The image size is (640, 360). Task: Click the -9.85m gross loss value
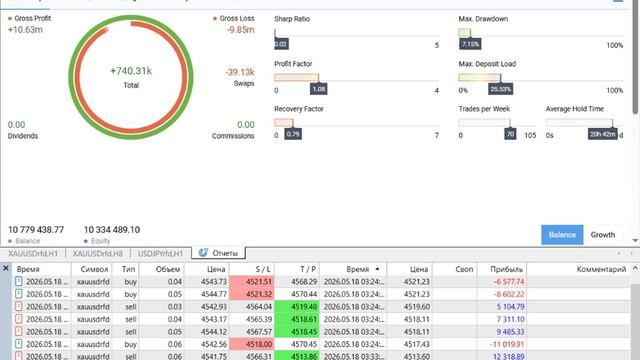pyautogui.click(x=241, y=30)
